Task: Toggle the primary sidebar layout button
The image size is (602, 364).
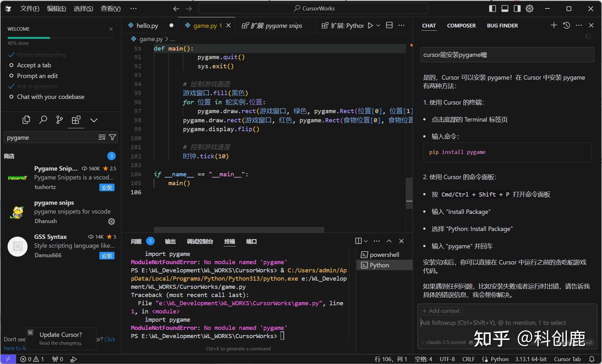Action: click(x=492, y=9)
